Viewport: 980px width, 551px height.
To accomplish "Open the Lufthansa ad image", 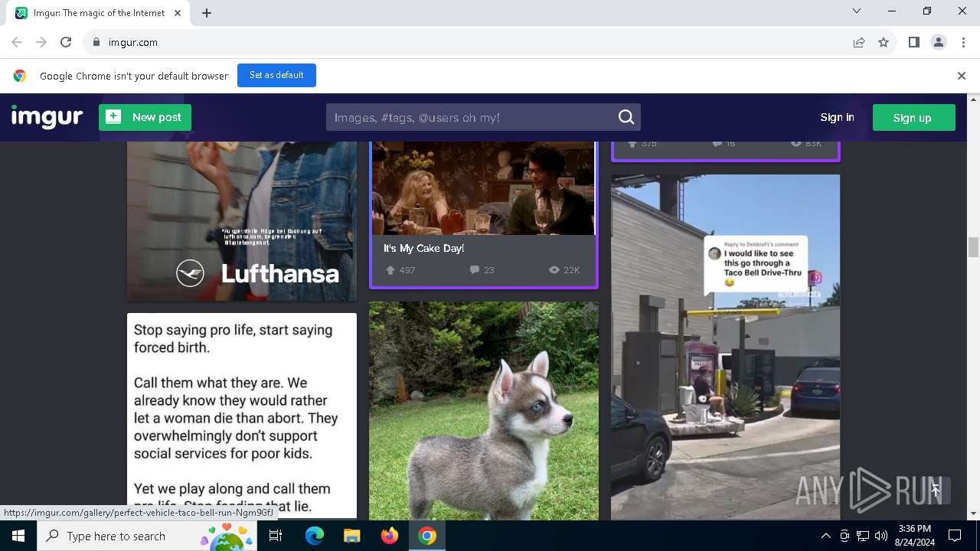I will (x=242, y=220).
